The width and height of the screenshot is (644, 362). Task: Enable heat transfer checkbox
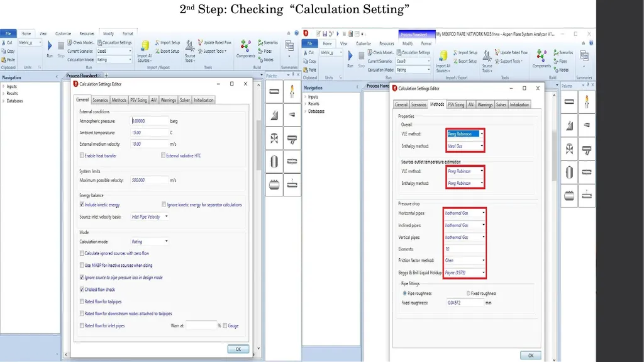click(x=82, y=156)
